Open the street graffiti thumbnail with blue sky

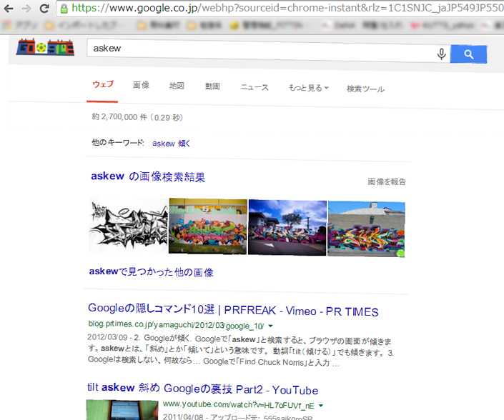pos(287,228)
